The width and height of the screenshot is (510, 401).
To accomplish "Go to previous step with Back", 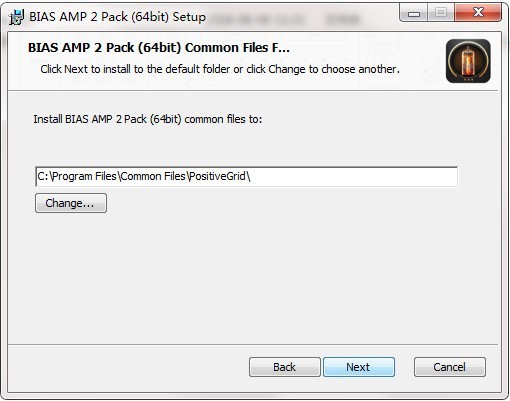I will click(285, 367).
